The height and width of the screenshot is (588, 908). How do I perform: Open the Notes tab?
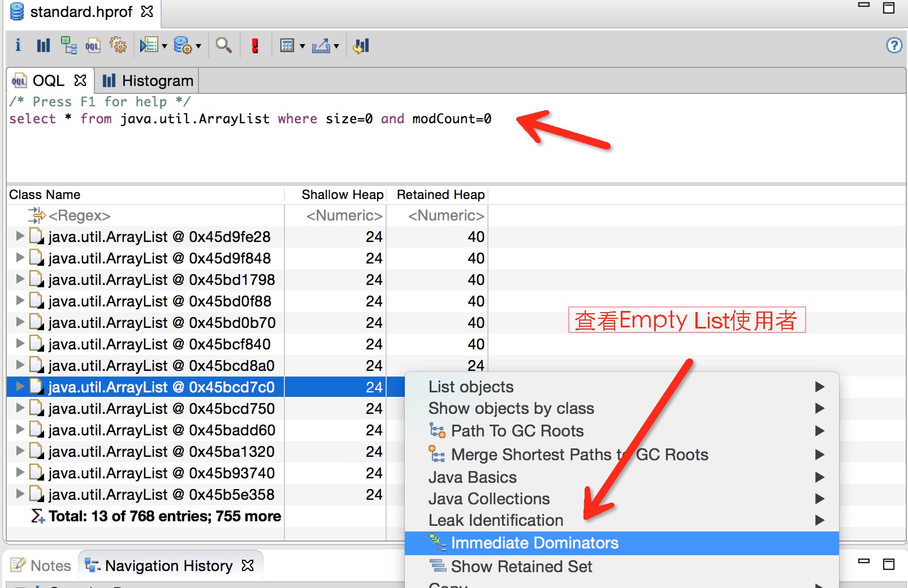click(41, 565)
